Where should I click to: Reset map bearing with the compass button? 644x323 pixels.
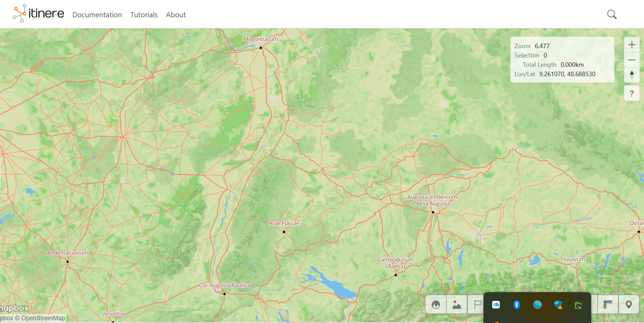(632, 75)
